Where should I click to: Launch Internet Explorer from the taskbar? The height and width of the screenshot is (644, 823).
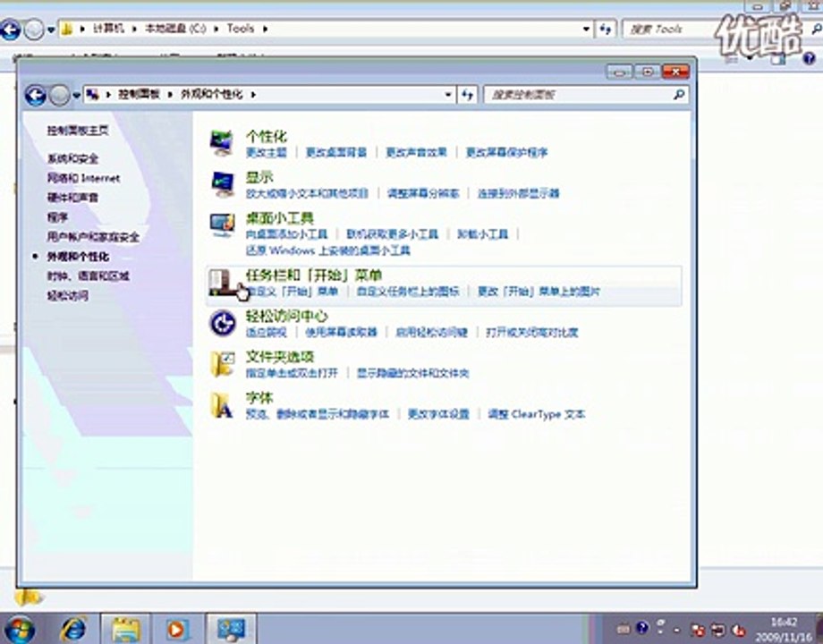[74, 628]
